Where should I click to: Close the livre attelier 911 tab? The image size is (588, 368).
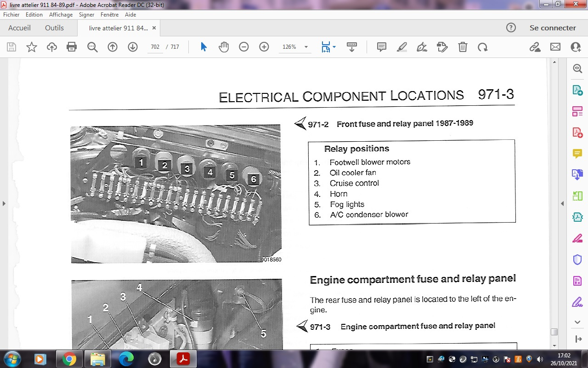click(x=154, y=28)
